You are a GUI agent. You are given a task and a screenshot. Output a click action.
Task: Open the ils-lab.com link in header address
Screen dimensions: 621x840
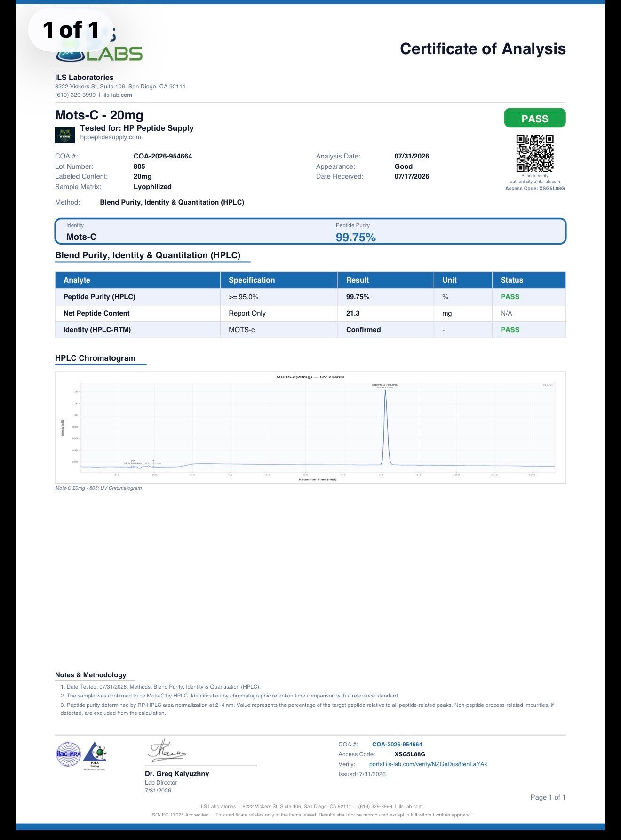[x=118, y=95]
